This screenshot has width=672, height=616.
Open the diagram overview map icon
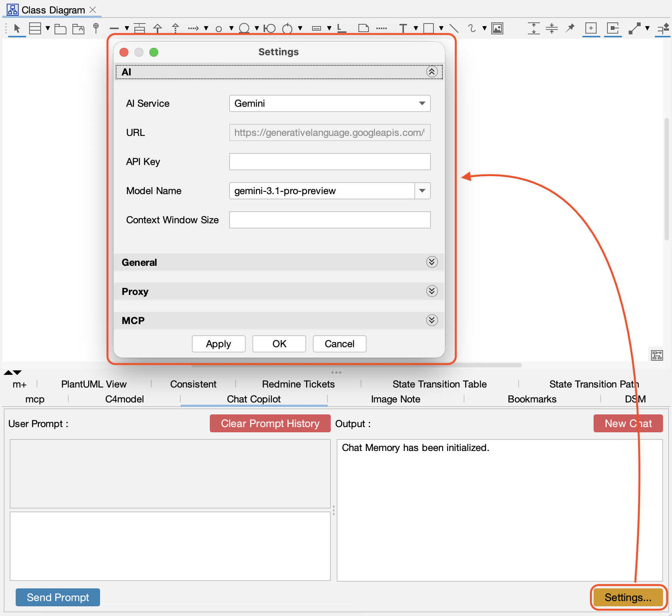pyautogui.click(x=657, y=355)
